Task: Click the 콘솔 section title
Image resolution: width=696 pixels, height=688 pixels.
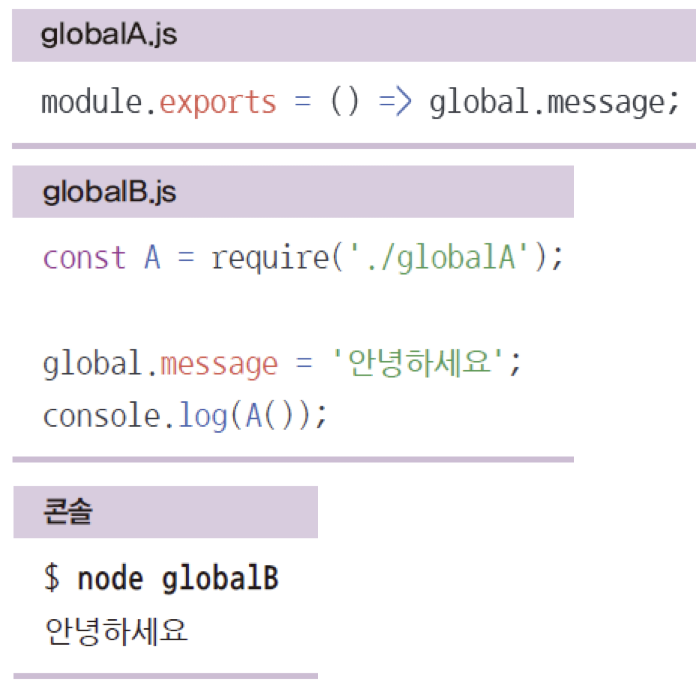Action: click(x=68, y=511)
